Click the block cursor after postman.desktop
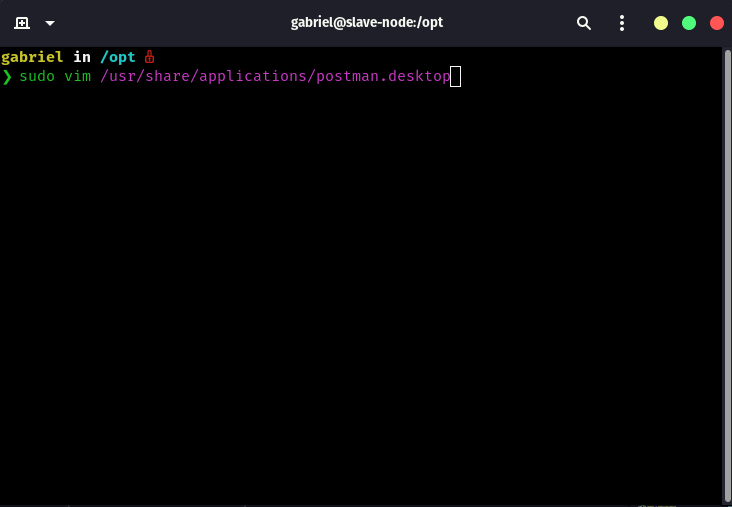Viewport: 732px width, 507px height. click(455, 77)
